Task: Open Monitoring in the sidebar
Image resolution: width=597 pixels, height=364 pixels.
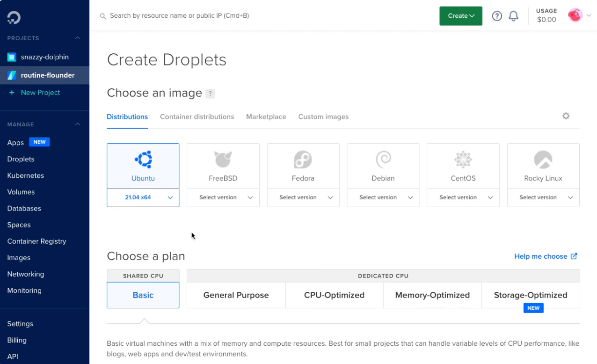Action: click(x=24, y=291)
